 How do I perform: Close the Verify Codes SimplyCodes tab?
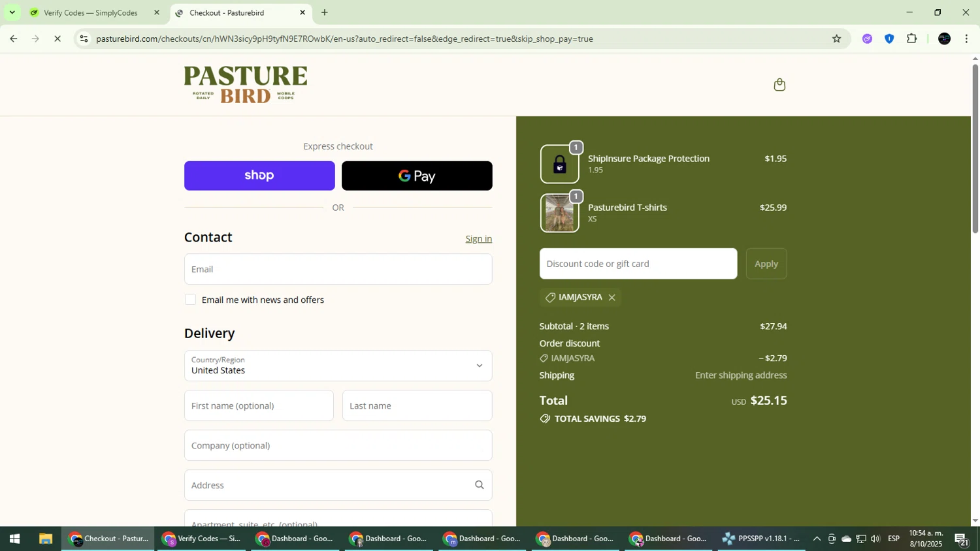[156, 12]
